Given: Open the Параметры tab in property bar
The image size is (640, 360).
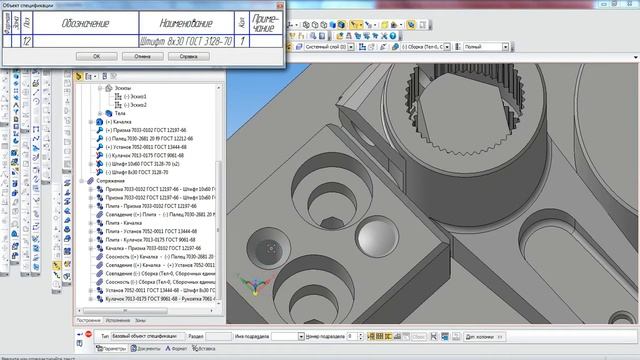Looking at the screenshot, I should (111, 349).
